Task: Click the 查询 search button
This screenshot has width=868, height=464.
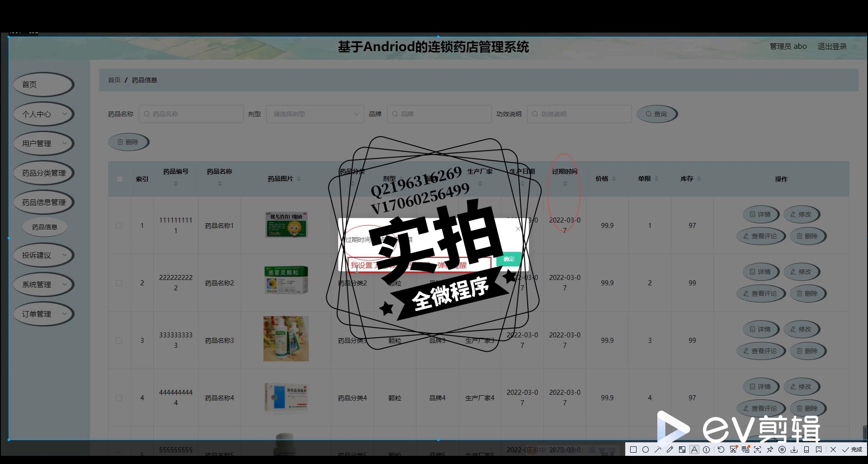Action: (x=656, y=114)
